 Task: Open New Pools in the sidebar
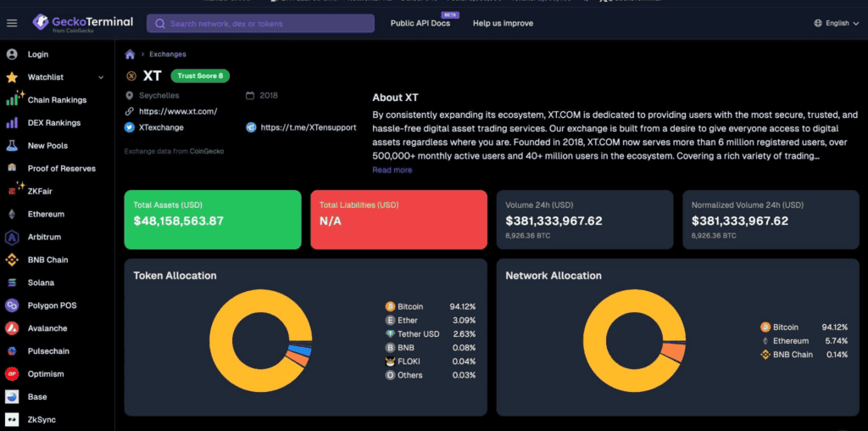coord(47,146)
